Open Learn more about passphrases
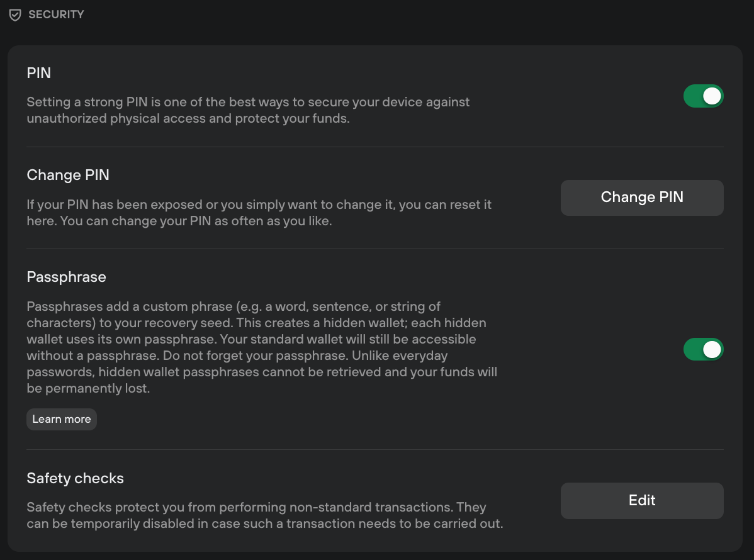Viewport: 754px width, 560px height. tap(62, 419)
